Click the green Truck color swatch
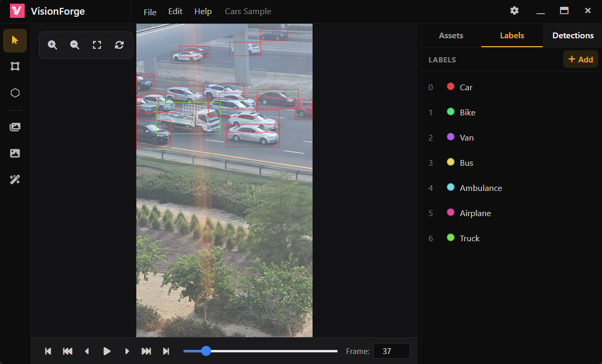 [451, 237]
